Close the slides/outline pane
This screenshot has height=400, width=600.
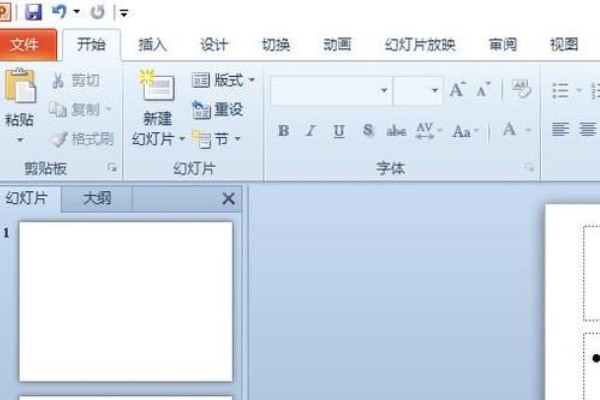tap(229, 199)
